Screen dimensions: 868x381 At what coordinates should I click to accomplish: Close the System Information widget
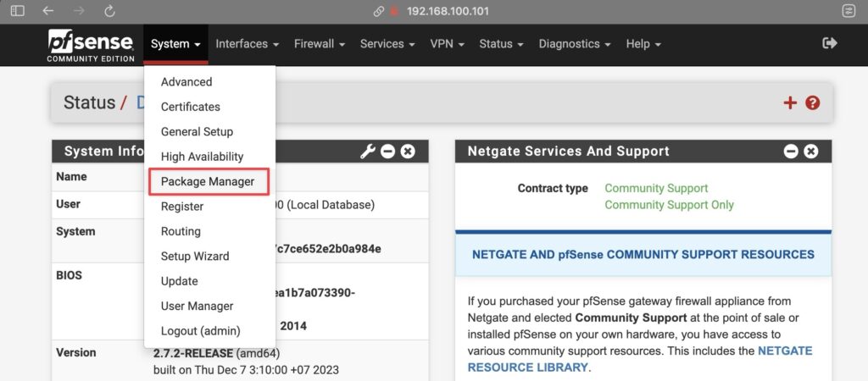coord(408,151)
